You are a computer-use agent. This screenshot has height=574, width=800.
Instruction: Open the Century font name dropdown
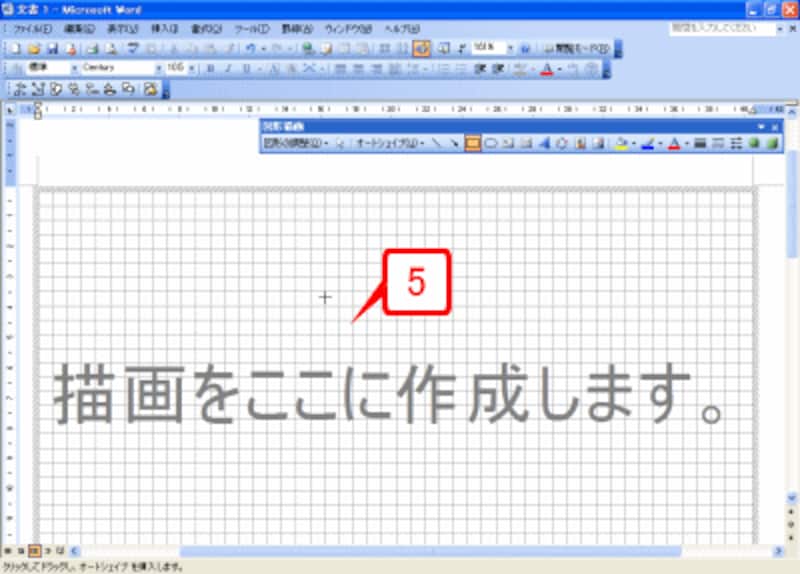[158, 68]
